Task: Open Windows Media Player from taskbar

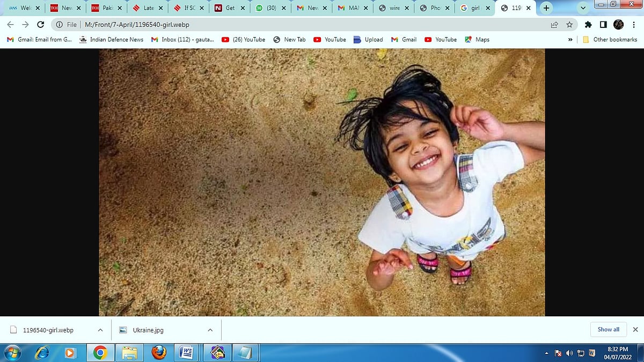Action: pyautogui.click(x=70, y=353)
